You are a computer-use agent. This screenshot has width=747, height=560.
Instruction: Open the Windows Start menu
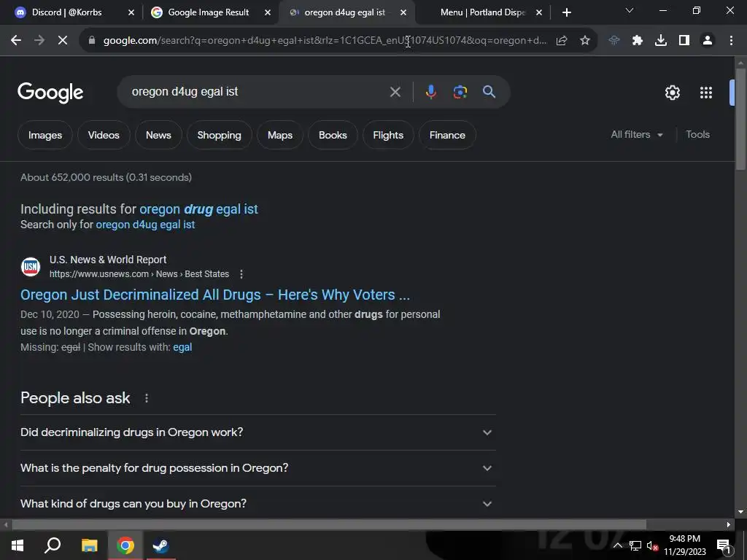click(x=18, y=545)
